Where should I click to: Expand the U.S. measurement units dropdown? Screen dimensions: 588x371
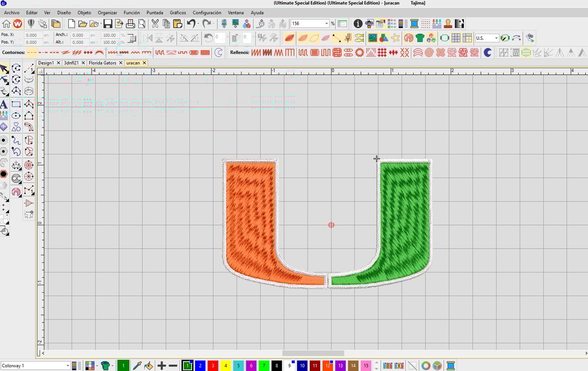496,38
